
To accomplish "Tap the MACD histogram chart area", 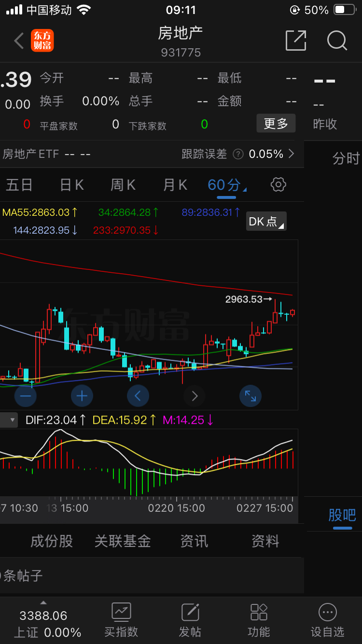I will pos(149,462).
